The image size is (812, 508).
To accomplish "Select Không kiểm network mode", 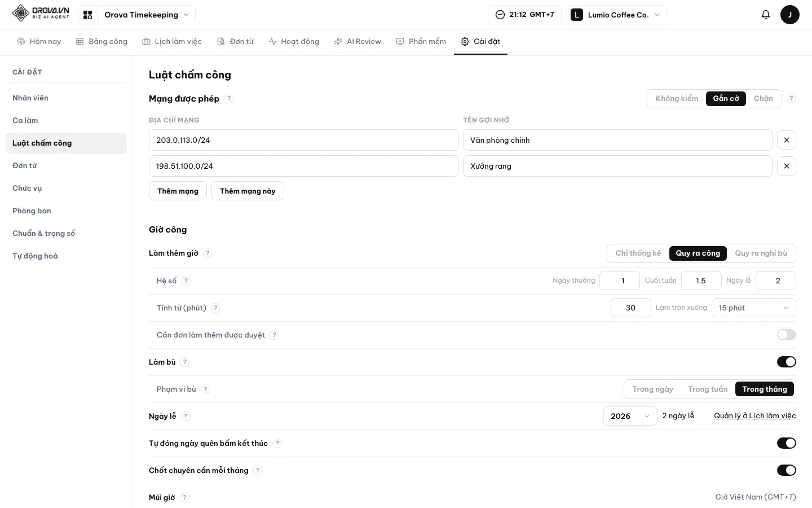I will tap(677, 98).
